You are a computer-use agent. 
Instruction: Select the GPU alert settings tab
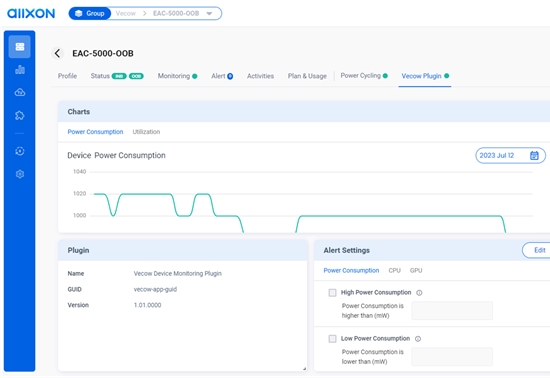[x=416, y=270]
